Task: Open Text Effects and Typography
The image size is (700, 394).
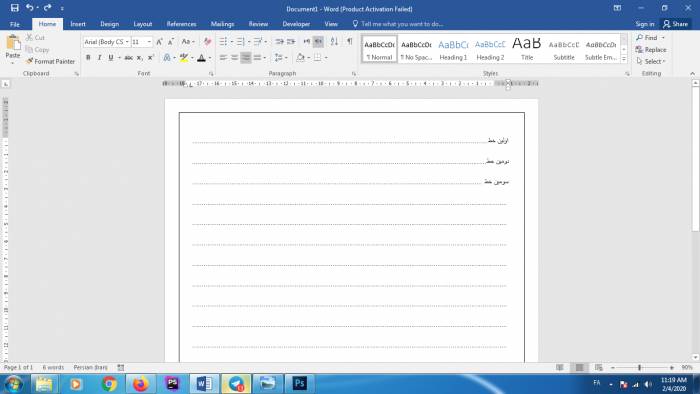Action: (x=167, y=58)
